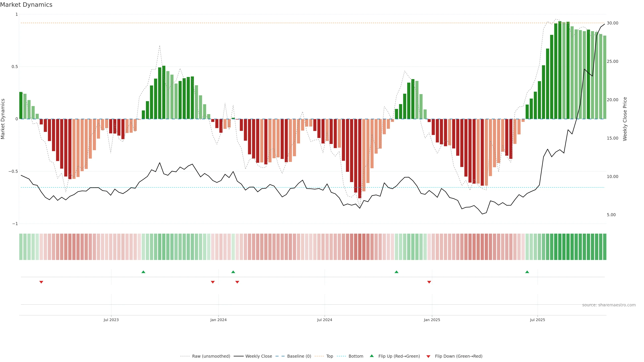Click the Jul 2024 x-axis label
The height and width of the screenshot is (362, 644).
325,320
